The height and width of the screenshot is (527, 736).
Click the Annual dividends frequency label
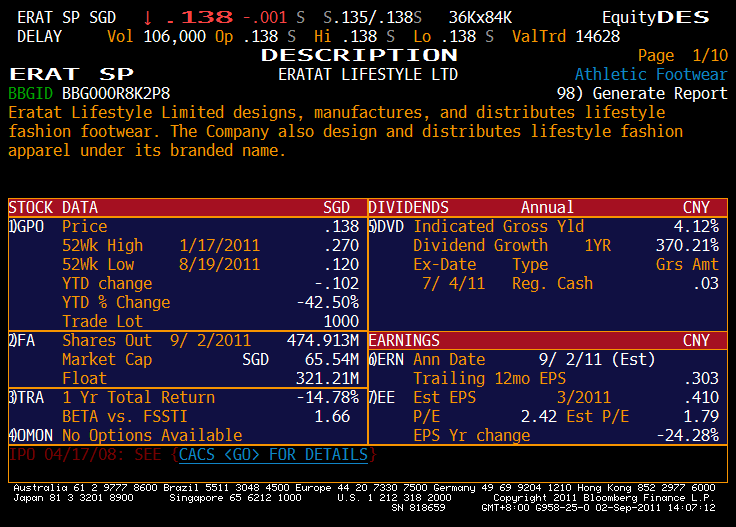tap(547, 207)
